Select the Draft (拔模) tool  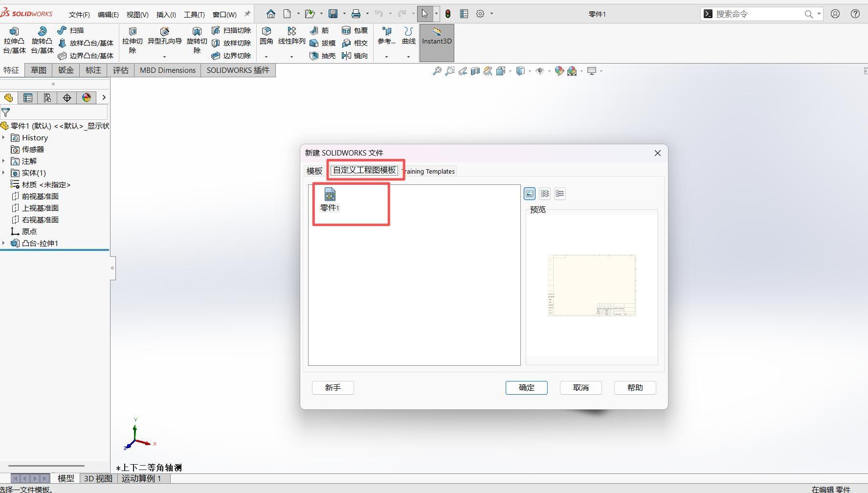pos(323,43)
